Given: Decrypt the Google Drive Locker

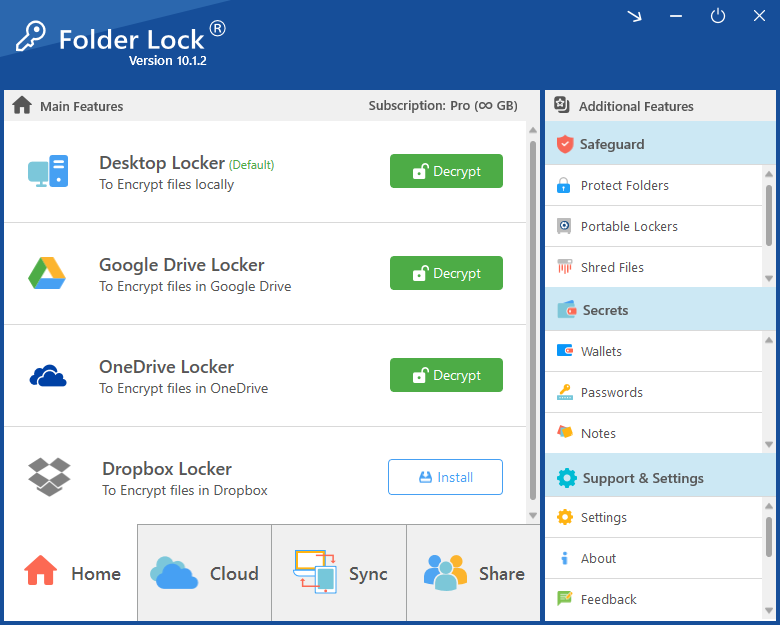Looking at the screenshot, I should pyautogui.click(x=446, y=273).
